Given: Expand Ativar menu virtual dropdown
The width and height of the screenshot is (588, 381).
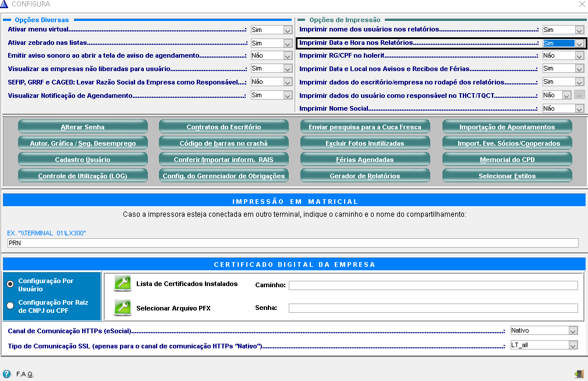Looking at the screenshot, I should tap(288, 30).
